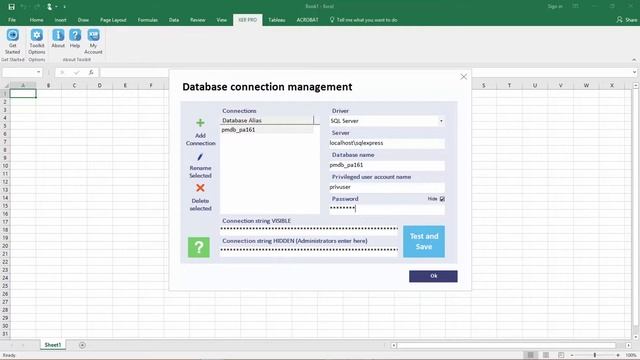Open the Name Box dropdown arrow
This screenshot has width=640, height=360.
[38, 72]
